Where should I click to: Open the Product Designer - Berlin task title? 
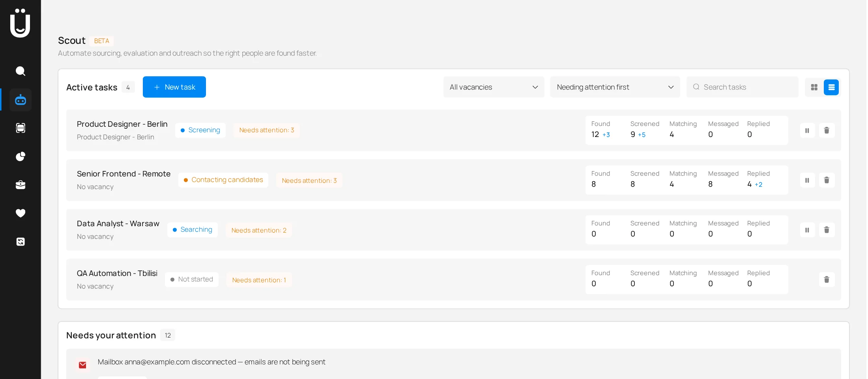[122, 124]
